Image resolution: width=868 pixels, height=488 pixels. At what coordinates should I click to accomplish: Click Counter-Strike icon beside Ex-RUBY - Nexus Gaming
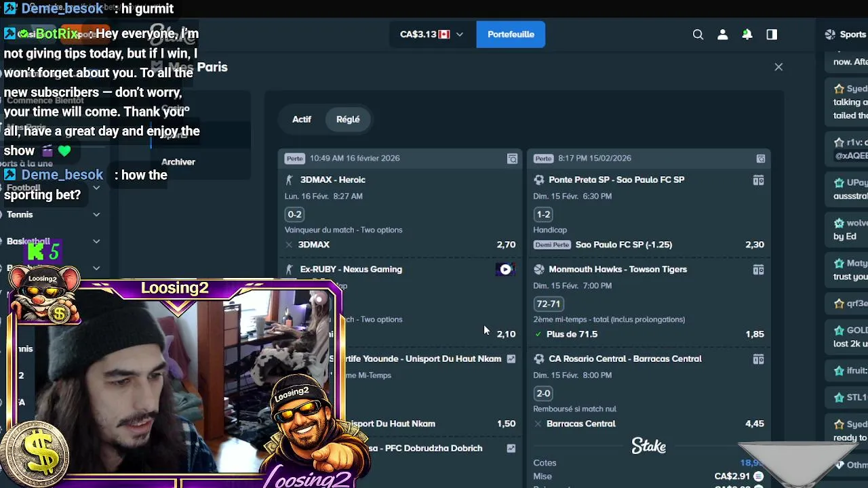pos(289,270)
